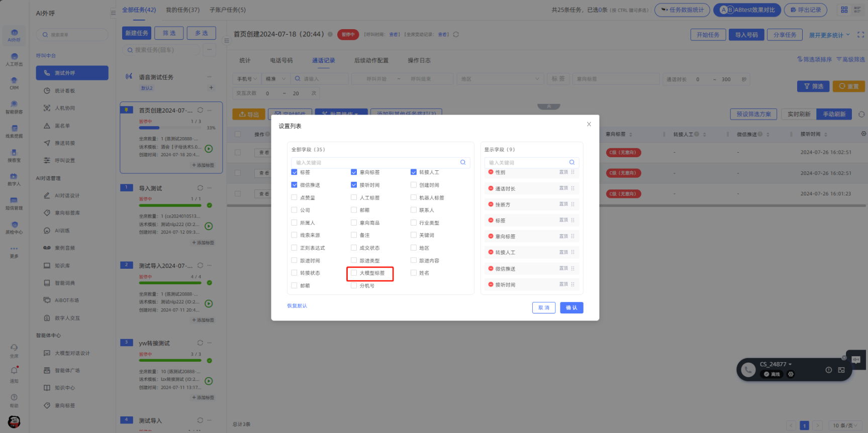868x433 pixels.
Task: Check the 大模型标签 checkbox
Action: (x=354, y=273)
